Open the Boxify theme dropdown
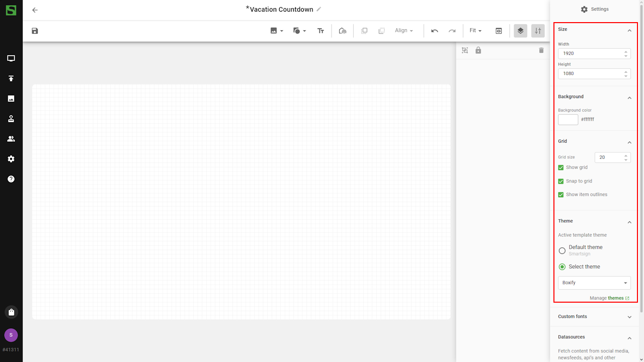Screen dimensions: 644x362 pyautogui.click(x=594, y=283)
